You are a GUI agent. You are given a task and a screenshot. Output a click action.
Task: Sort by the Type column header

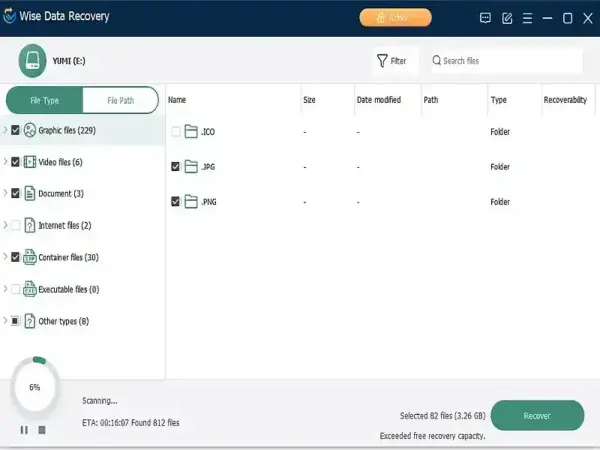(x=499, y=100)
